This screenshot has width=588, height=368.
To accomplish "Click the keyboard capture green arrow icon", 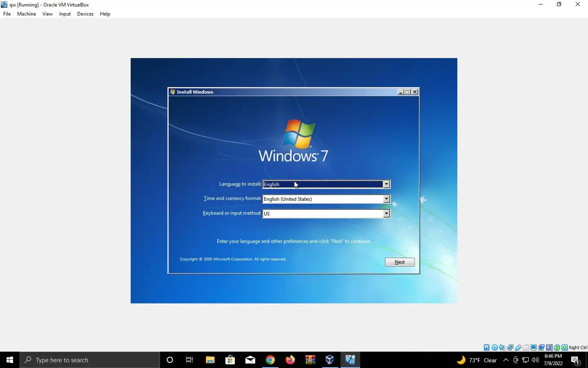I will (x=564, y=348).
